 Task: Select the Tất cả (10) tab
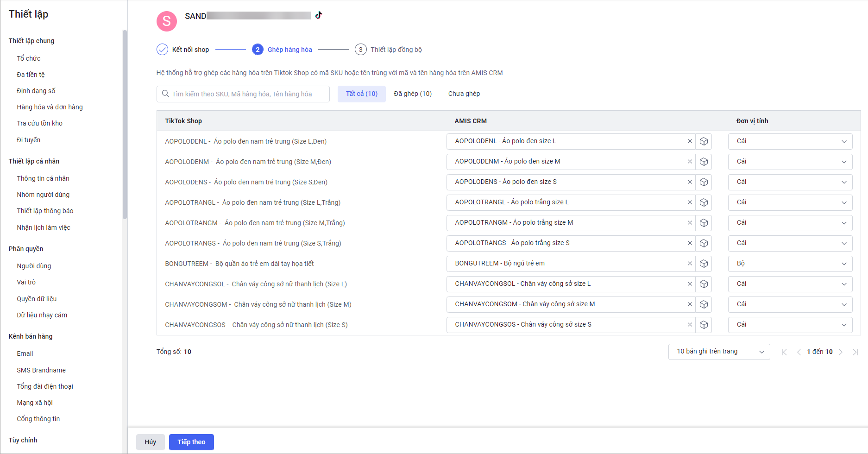362,94
